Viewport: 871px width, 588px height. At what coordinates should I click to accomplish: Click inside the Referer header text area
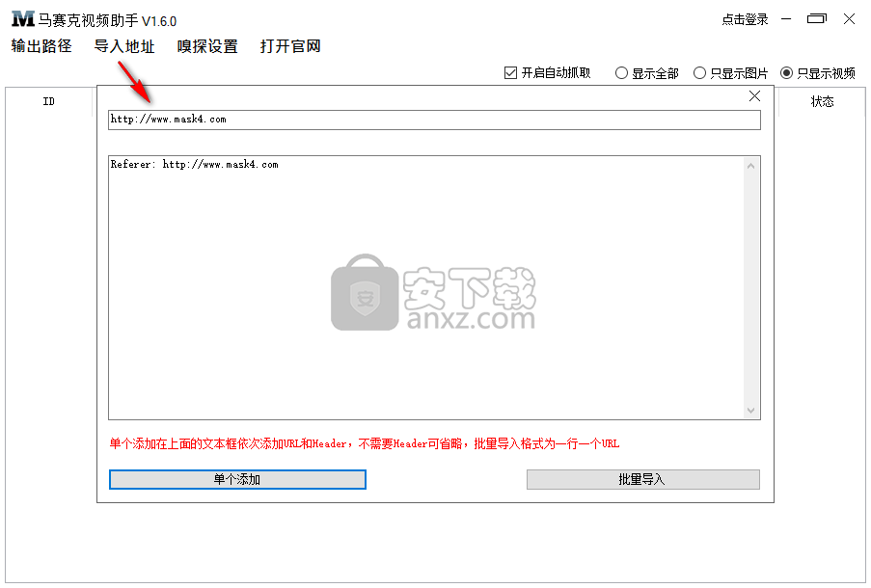coord(424,289)
